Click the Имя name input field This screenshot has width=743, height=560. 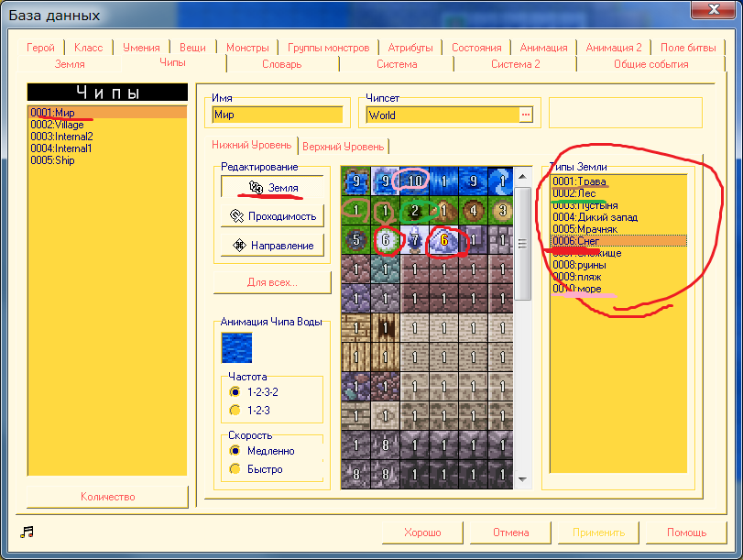276,115
